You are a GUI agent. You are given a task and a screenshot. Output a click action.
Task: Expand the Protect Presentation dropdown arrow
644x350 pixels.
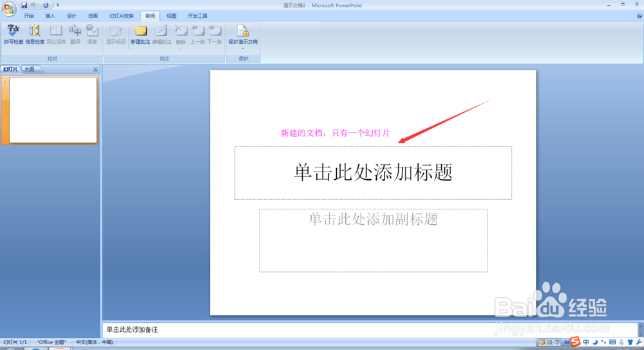(x=243, y=48)
